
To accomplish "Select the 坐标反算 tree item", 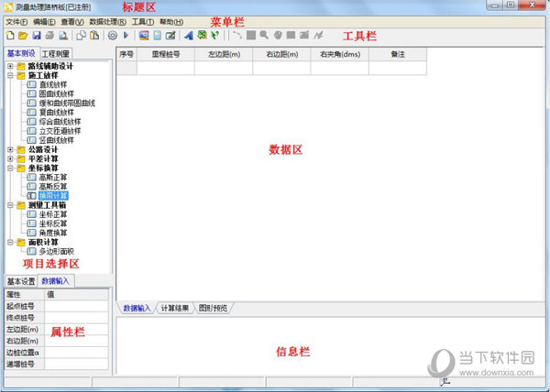I will (53, 223).
